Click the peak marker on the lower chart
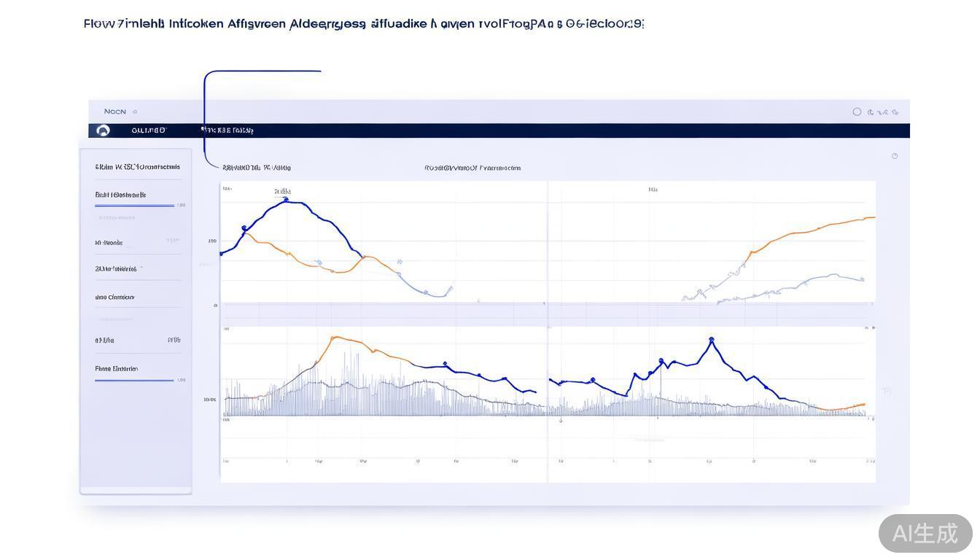Image resolution: width=980 pixels, height=560 pixels. pyautogui.click(x=711, y=338)
